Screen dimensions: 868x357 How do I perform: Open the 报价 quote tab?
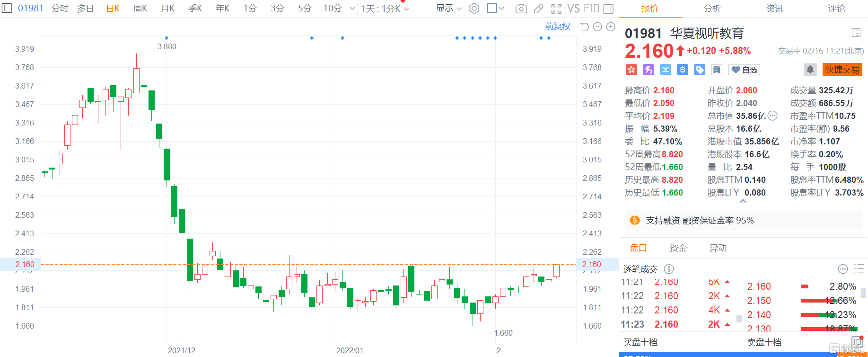(x=649, y=9)
